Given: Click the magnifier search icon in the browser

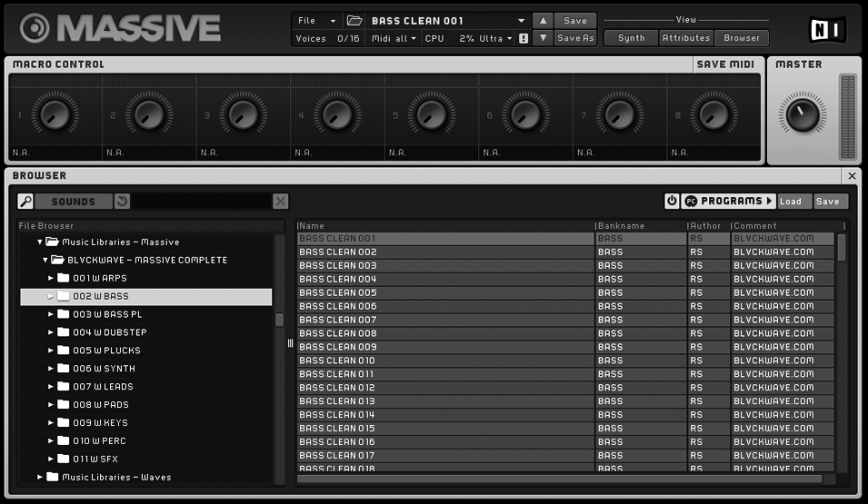Looking at the screenshot, I should pos(25,202).
